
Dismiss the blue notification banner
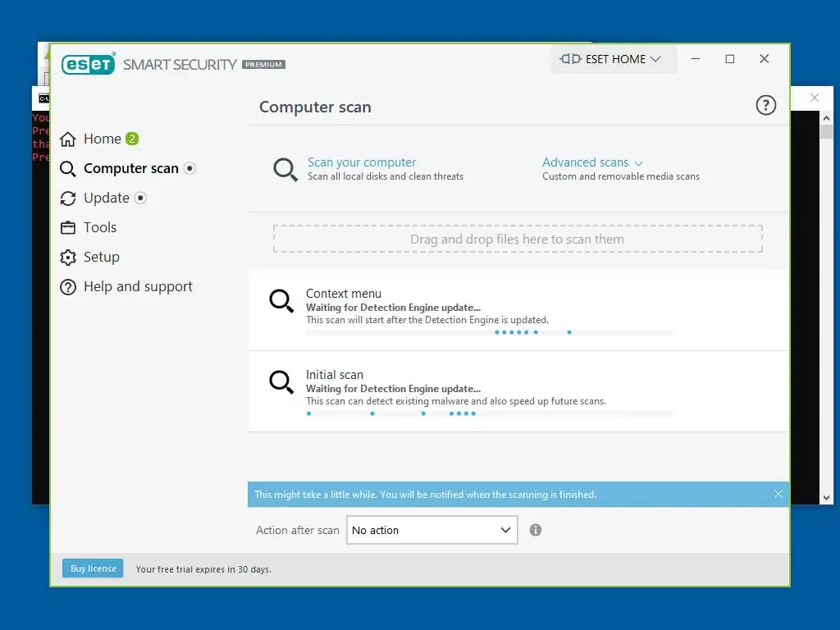pyautogui.click(x=778, y=494)
